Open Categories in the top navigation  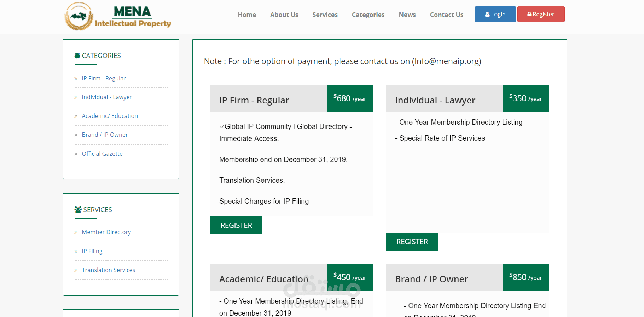368,15
